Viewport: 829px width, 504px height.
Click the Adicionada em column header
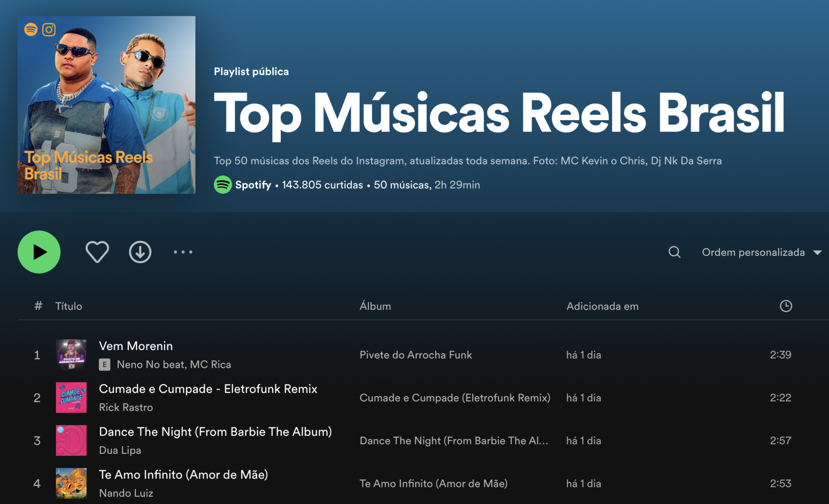(x=602, y=306)
